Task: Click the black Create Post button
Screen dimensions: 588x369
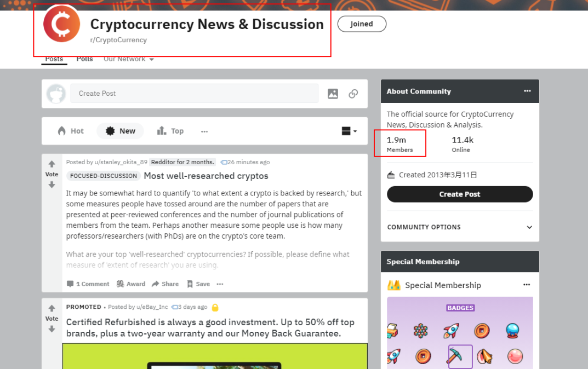Action: [x=460, y=194]
